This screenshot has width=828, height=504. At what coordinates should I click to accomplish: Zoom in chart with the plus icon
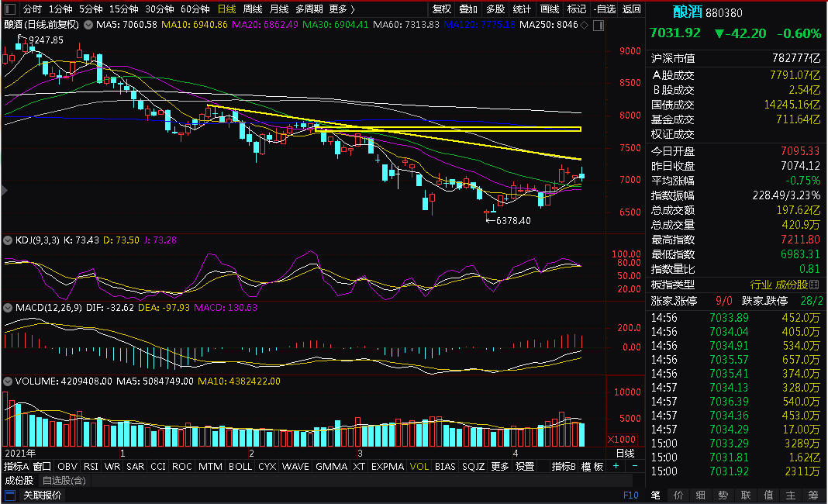[616, 466]
